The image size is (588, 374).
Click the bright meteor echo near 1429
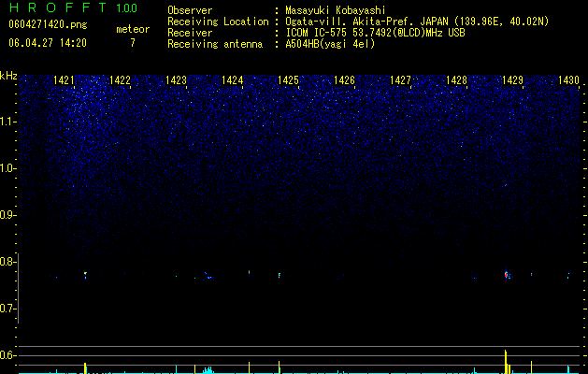pos(507,275)
